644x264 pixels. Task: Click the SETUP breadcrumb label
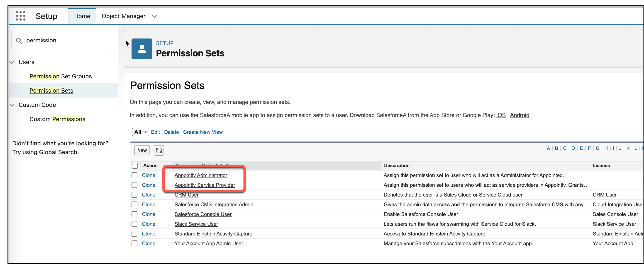164,43
